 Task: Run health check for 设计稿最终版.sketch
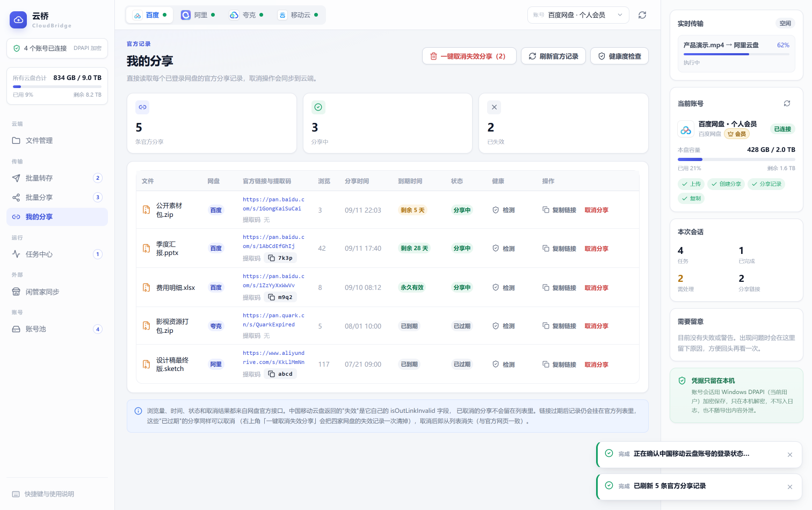(x=504, y=365)
